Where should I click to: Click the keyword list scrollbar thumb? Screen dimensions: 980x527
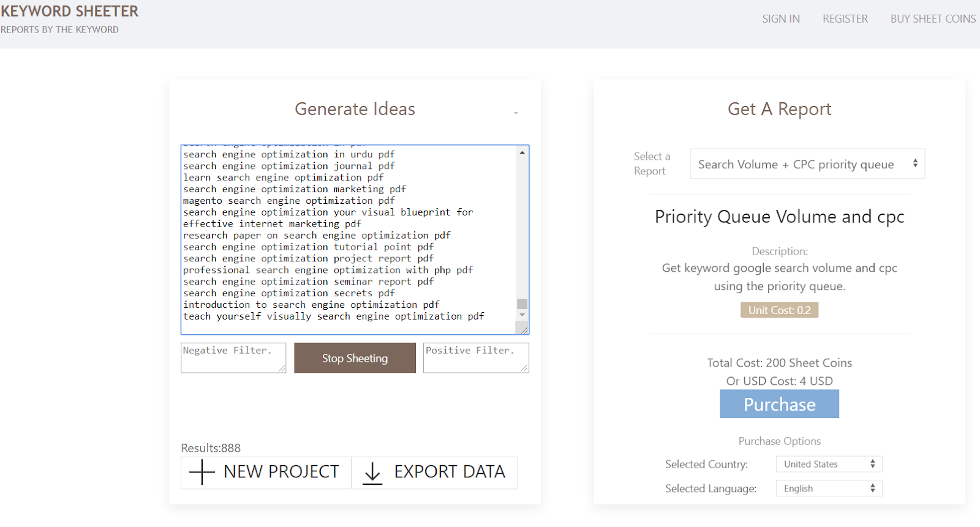coord(522,304)
